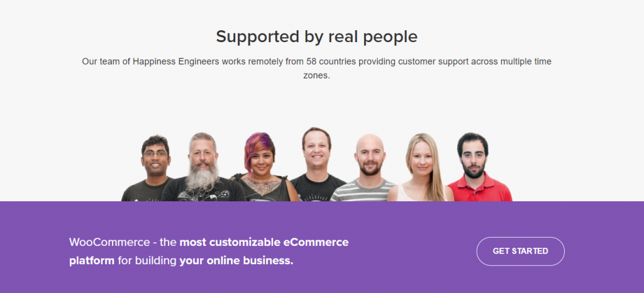Screen dimensions: 644x293
Task: Click the gray beard of the bearded man
Action: pyautogui.click(x=202, y=177)
